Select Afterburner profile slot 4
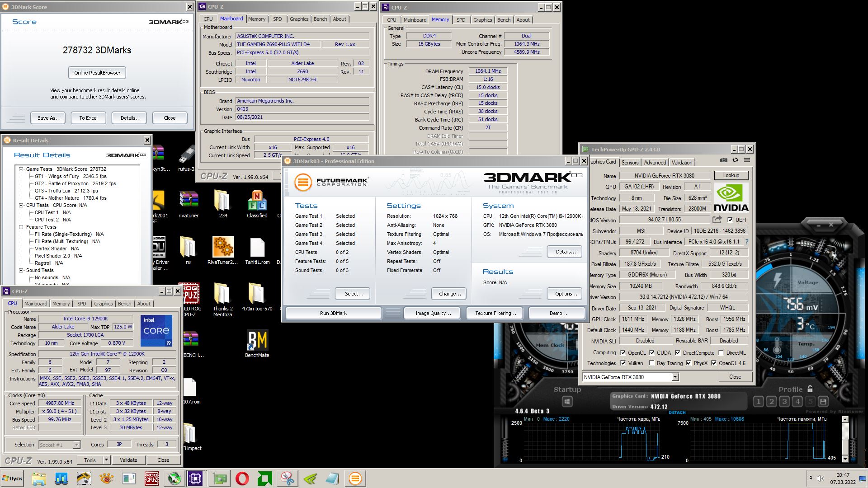The width and height of the screenshot is (868, 488). [x=797, y=401]
